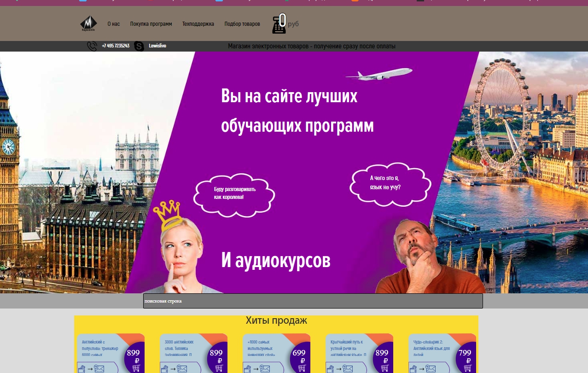588x373 pixels.
Task: Add '3000 английских слов' to cart
Action: [219, 368]
